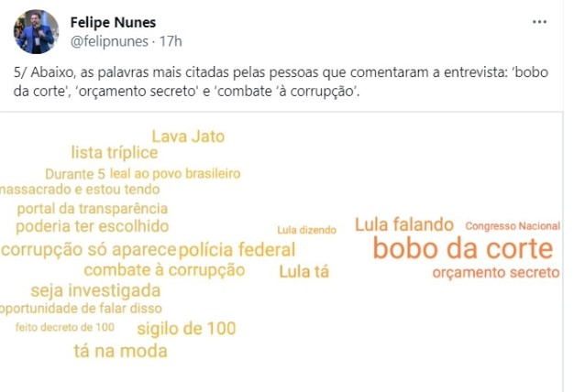Viewport: 585px width, 392px height.
Task: Open the Felipe Nunes display name link
Action: click(x=113, y=22)
